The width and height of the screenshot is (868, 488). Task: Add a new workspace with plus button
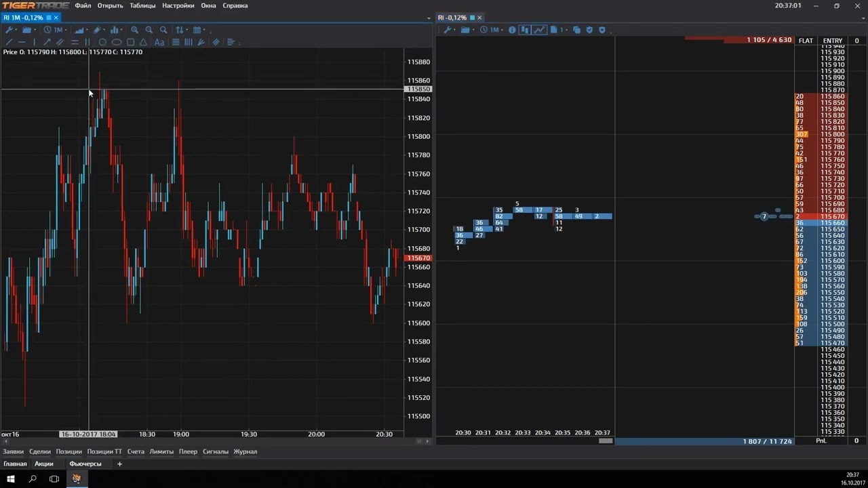(x=119, y=464)
